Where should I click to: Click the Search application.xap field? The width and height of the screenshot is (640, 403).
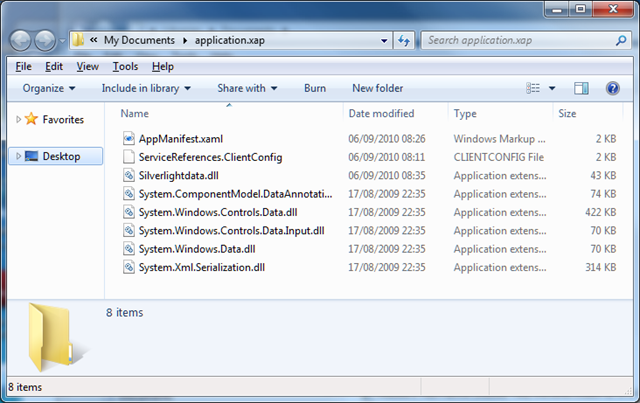point(518,40)
